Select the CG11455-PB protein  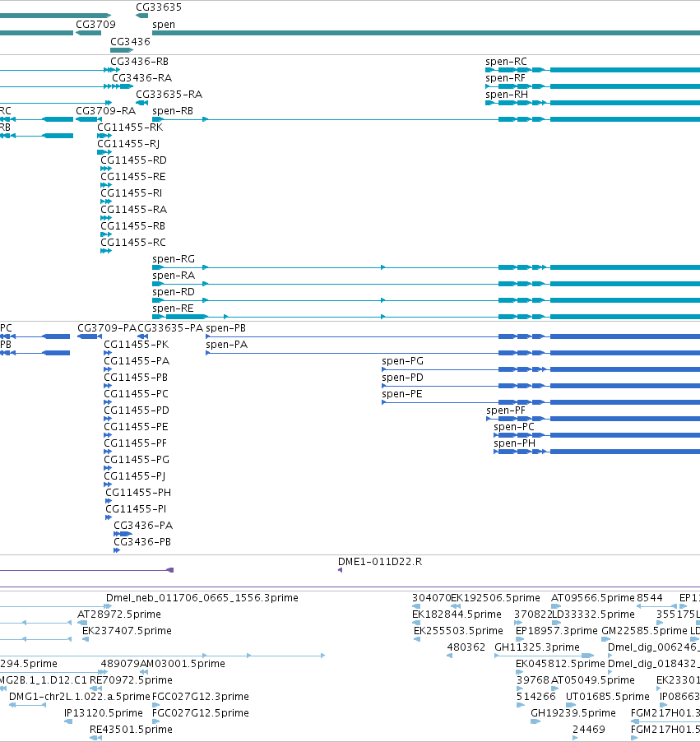pyautogui.click(x=136, y=378)
